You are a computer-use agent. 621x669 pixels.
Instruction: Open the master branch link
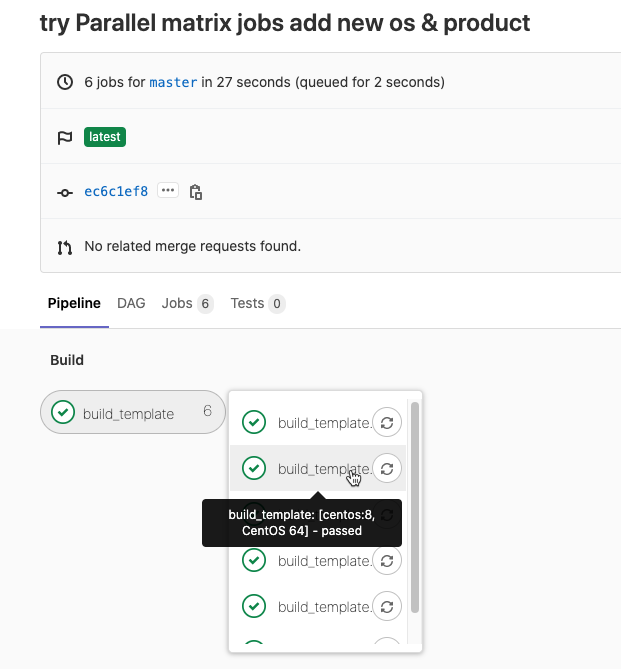173,82
